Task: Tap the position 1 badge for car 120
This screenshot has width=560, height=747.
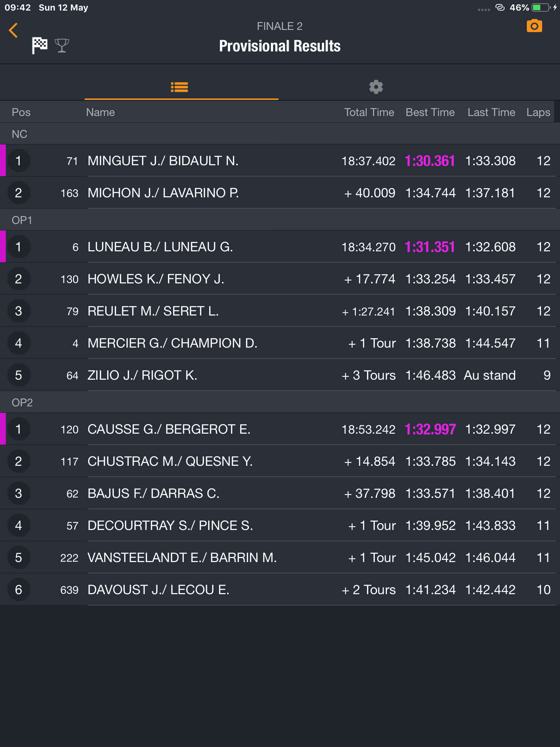Action: [x=18, y=429]
